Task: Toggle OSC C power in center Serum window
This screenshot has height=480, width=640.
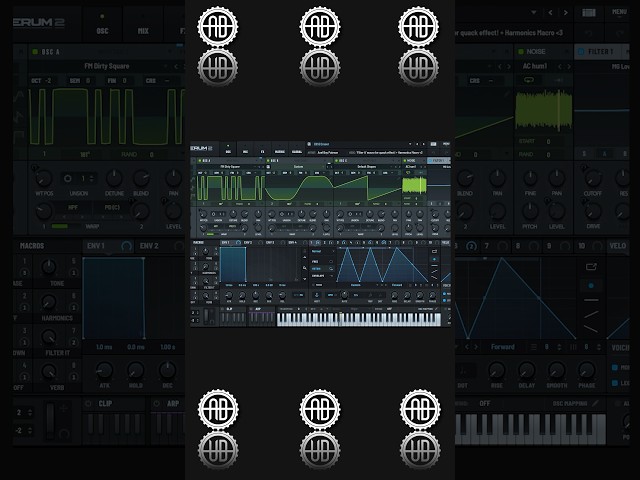Action: tap(336, 161)
